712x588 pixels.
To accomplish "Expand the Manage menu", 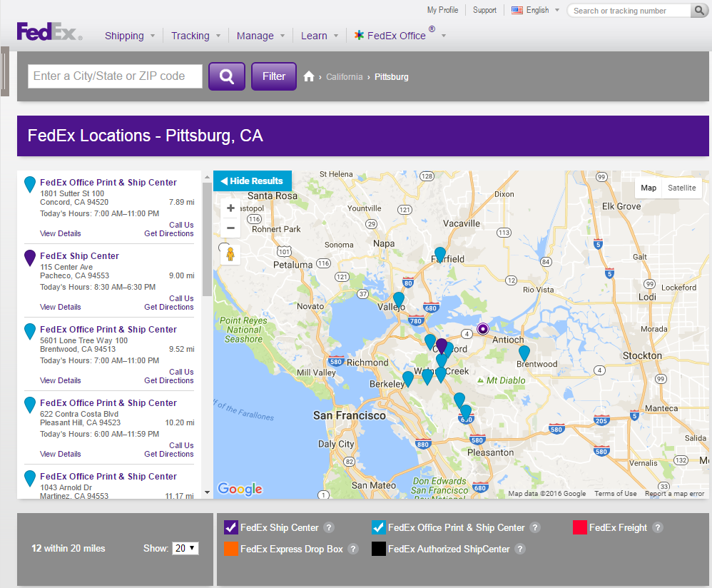I will 260,36.
